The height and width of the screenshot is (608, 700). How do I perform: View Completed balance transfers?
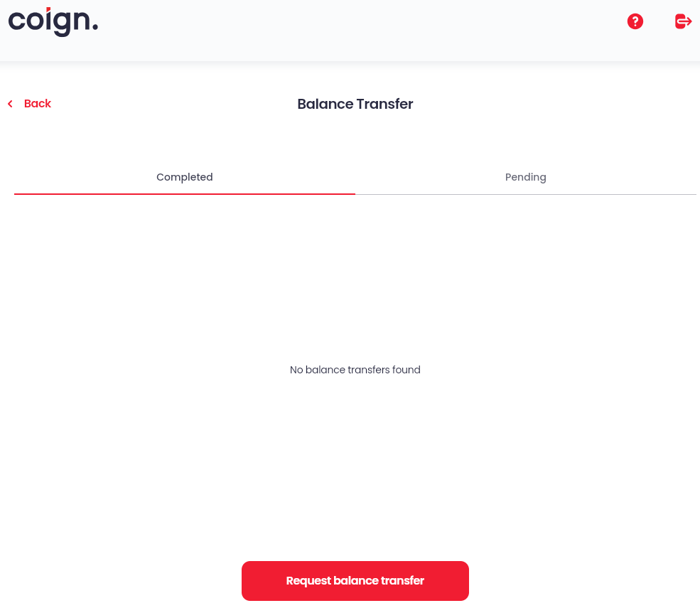(x=184, y=177)
